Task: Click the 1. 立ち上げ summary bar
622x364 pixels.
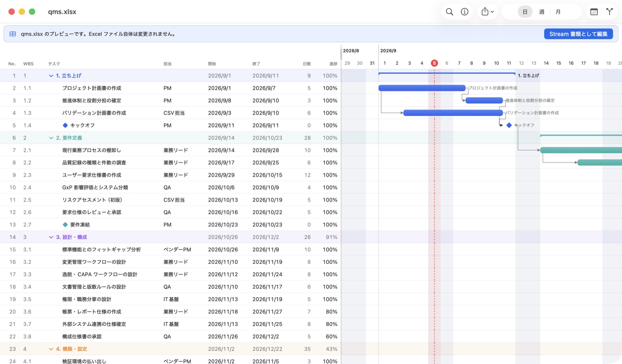Action: pyautogui.click(x=447, y=73)
